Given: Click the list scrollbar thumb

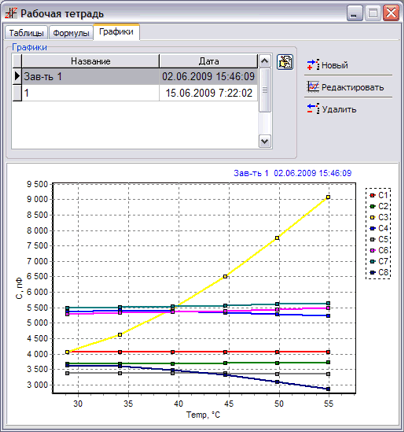Looking at the screenshot, I should [x=265, y=90].
